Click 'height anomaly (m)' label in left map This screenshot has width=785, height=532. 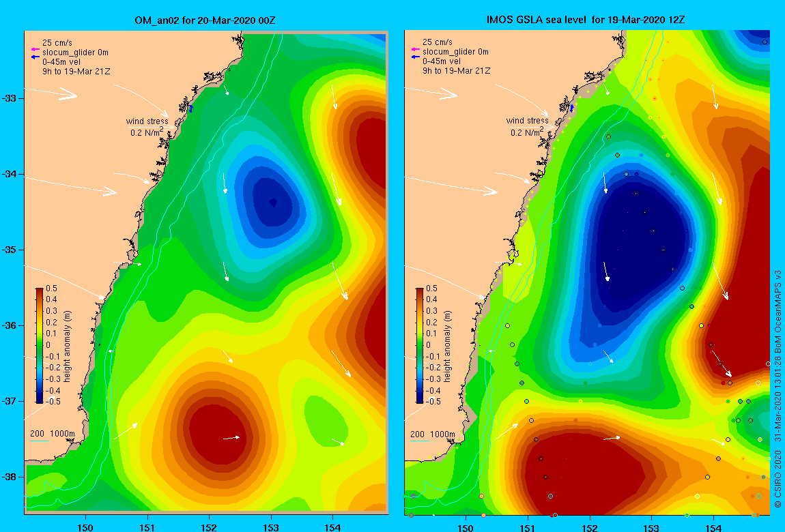click(x=67, y=346)
